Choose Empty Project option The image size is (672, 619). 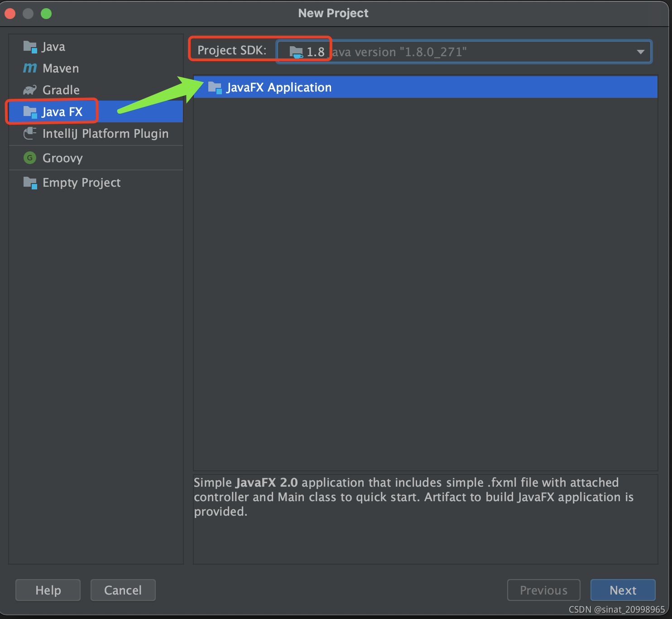(x=96, y=183)
